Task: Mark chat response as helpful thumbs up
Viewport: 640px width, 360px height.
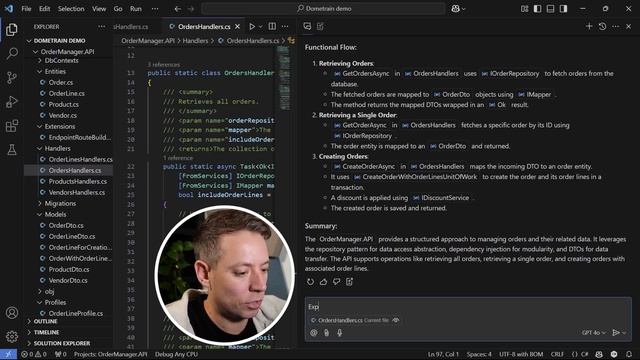Action: point(323,282)
